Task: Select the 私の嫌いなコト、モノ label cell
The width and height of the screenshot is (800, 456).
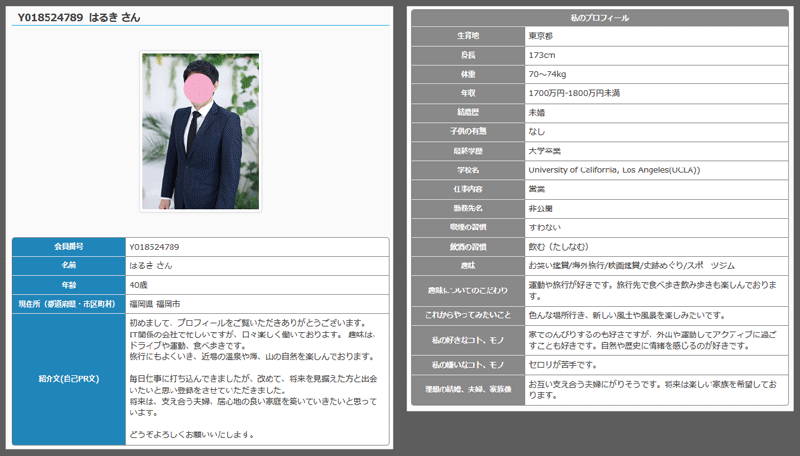Action: click(x=468, y=365)
